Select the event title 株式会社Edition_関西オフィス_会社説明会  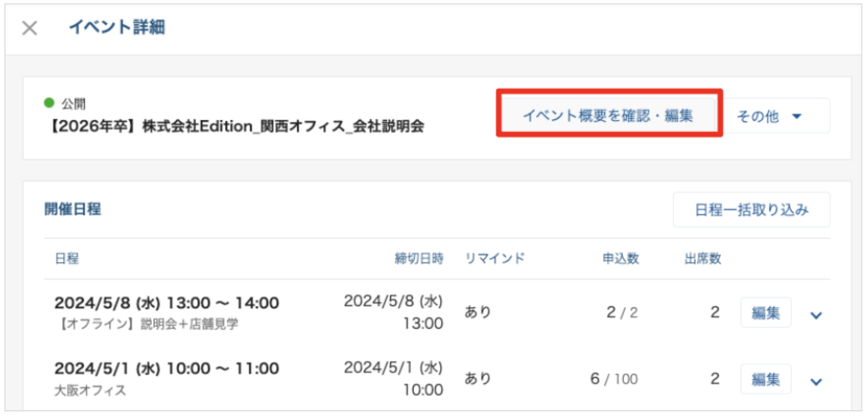237,126
